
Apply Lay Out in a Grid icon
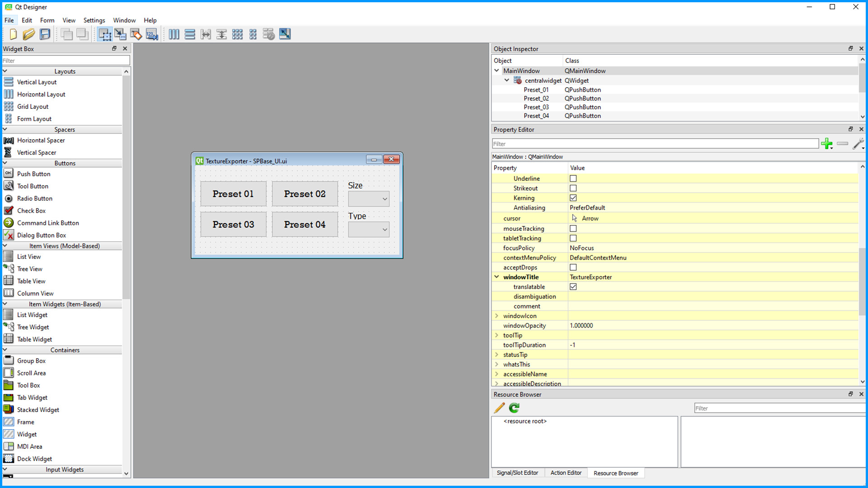237,34
